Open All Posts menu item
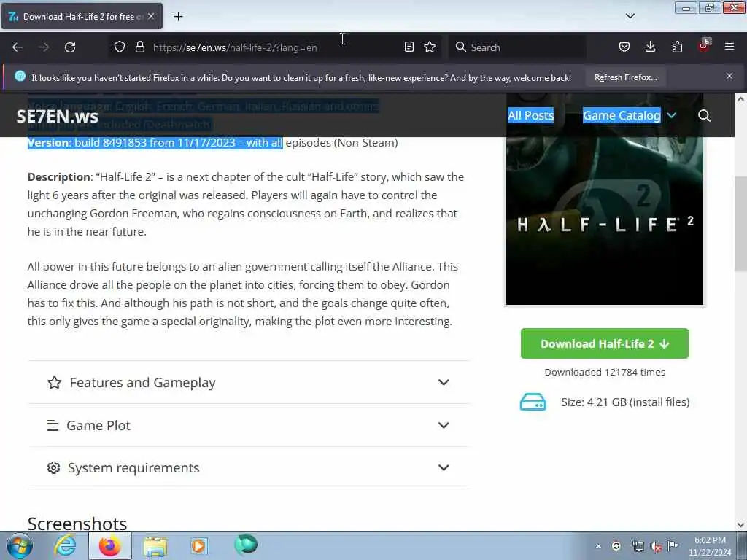The image size is (747, 560). pyautogui.click(x=531, y=116)
